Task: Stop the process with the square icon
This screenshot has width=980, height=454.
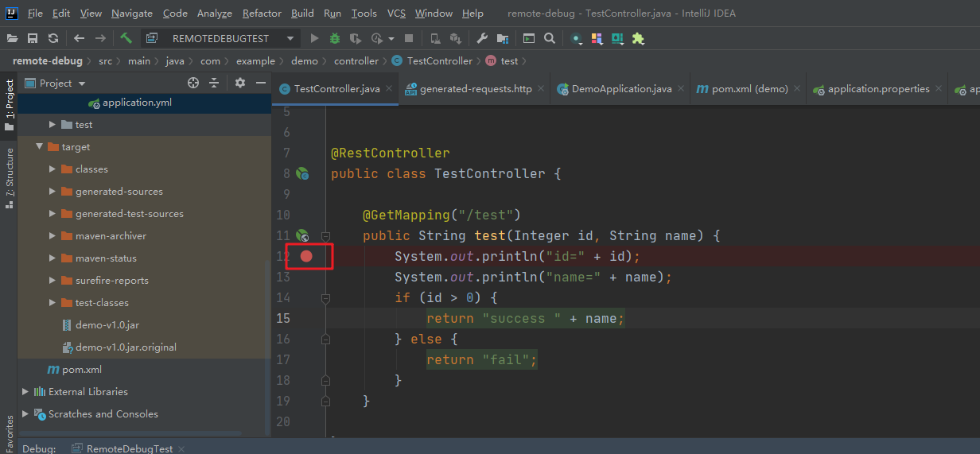Action: pos(409,38)
